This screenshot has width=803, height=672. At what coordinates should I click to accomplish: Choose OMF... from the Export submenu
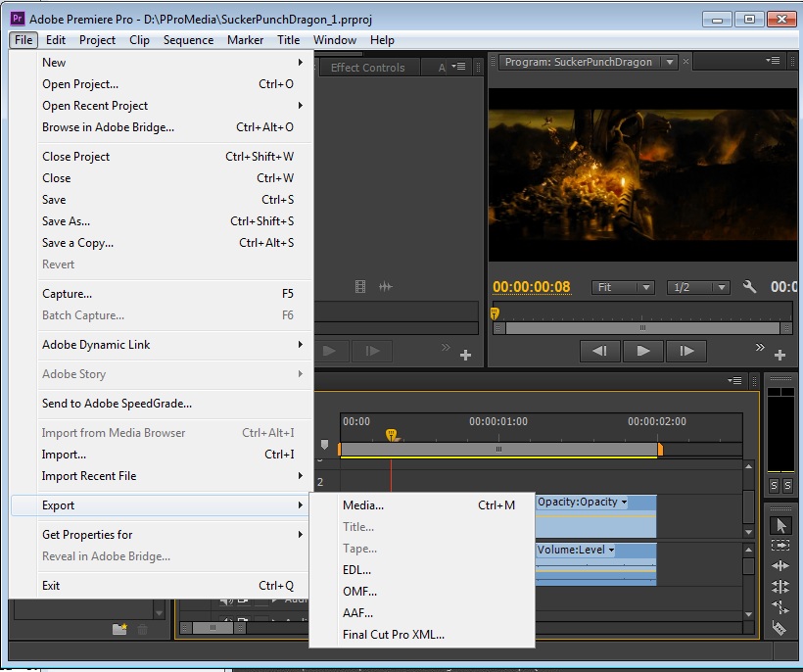[422, 592]
